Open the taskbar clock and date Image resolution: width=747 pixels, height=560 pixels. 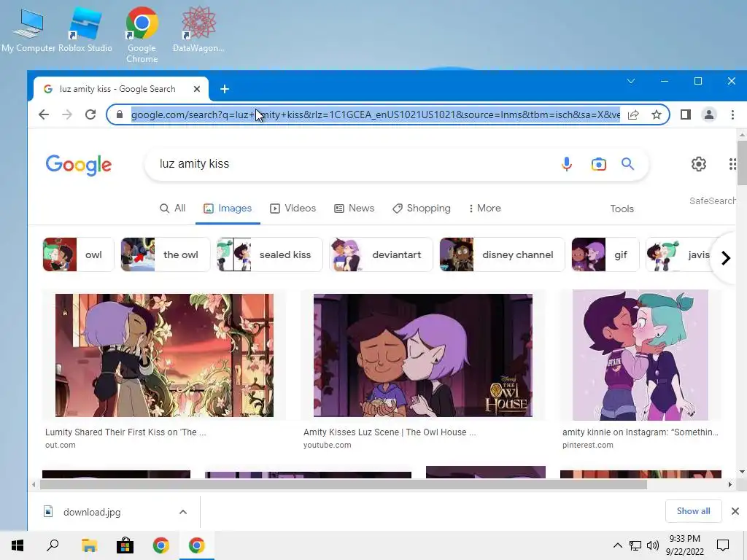pyautogui.click(x=684, y=545)
